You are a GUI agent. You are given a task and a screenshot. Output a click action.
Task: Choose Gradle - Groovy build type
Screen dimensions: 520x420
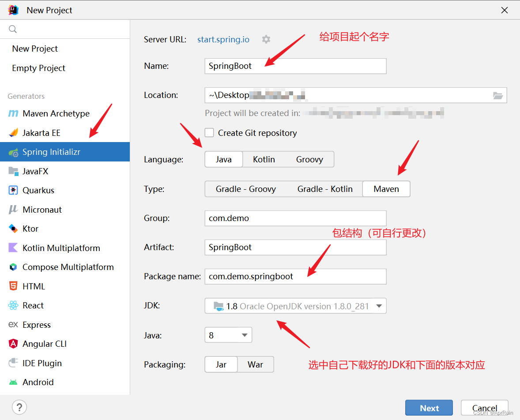tap(246, 189)
